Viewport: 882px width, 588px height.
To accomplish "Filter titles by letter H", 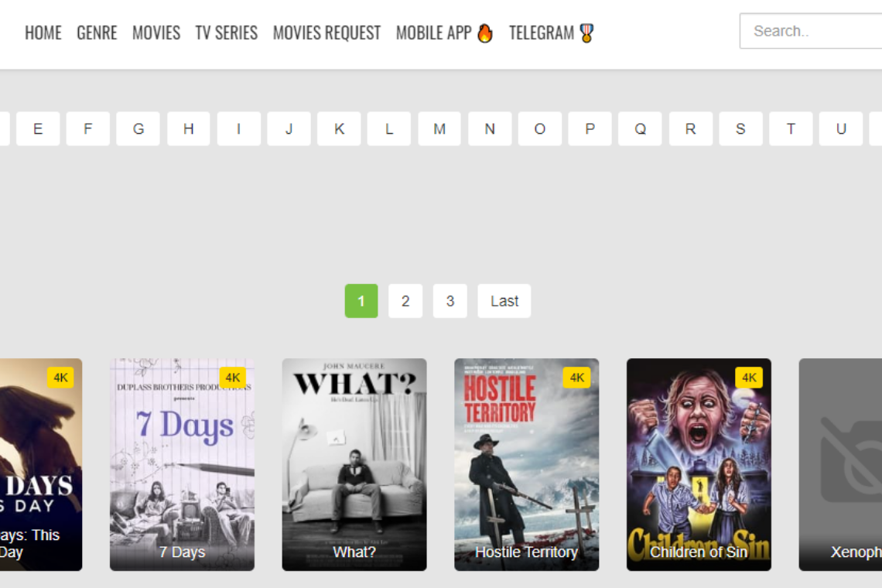I will 189,129.
